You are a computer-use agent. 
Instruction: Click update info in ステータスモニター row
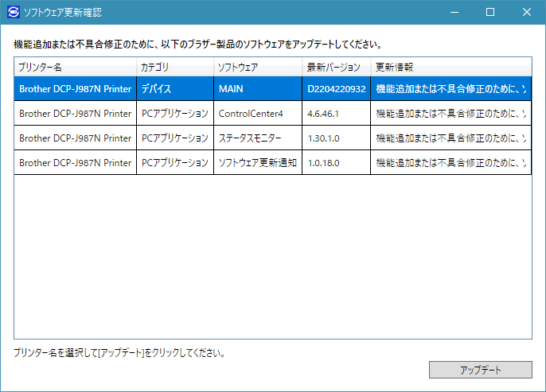[451, 138]
